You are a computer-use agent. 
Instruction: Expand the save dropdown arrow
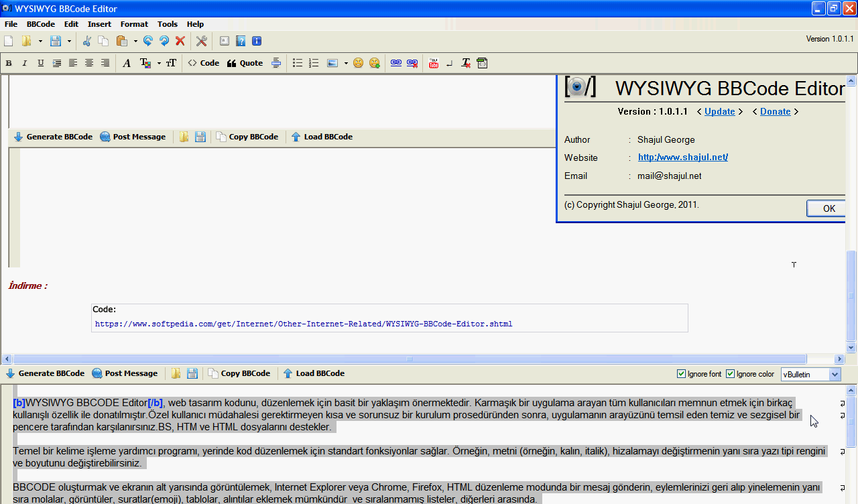[x=69, y=42]
